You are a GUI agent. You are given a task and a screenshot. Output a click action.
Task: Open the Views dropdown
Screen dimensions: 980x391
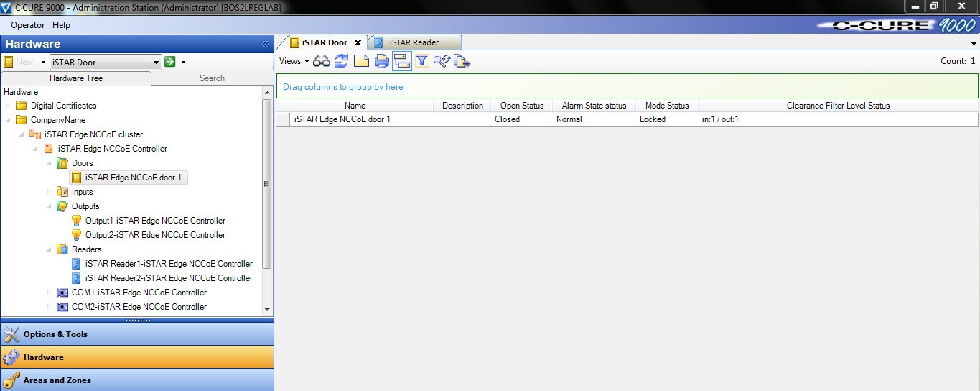[294, 61]
